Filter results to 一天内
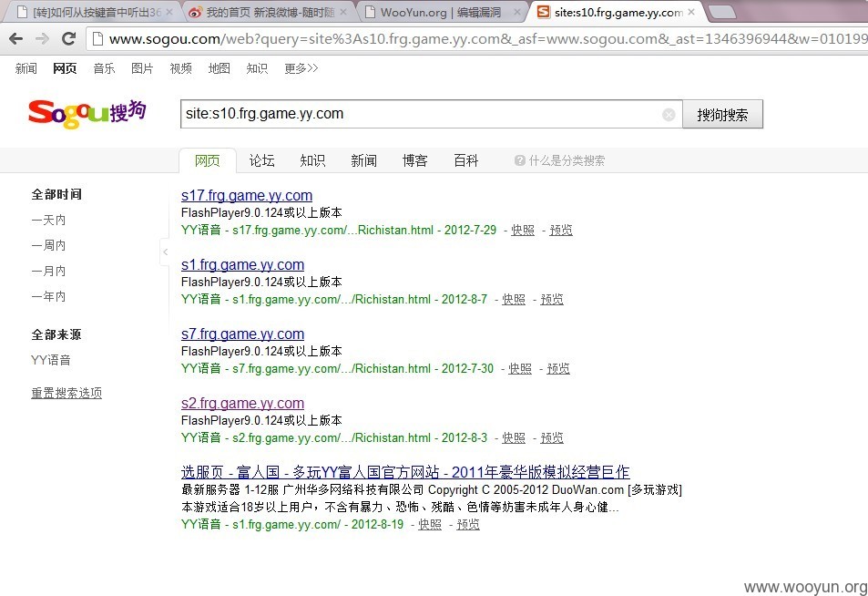868x596 pixels. pyautogui.click(x=48, y=220)
